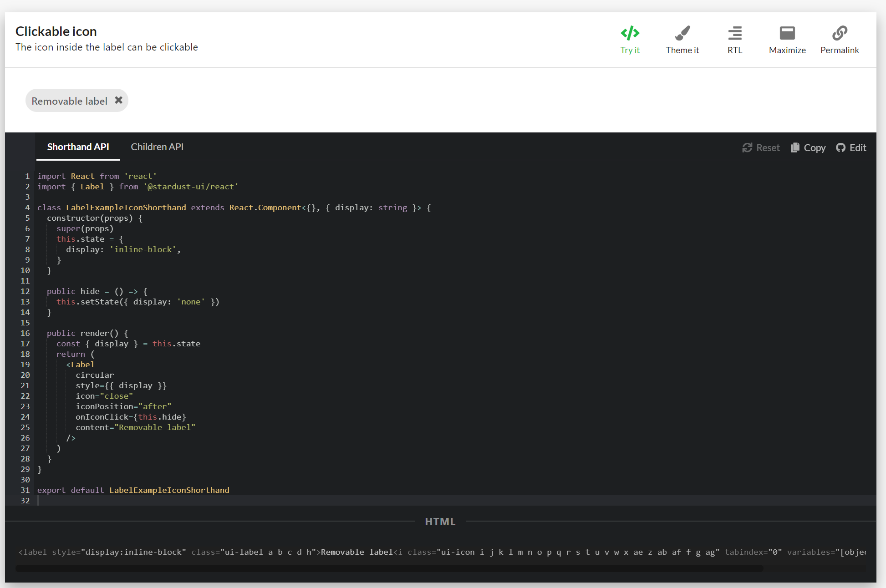Screen dimensions: 886x588
Task: Click the Copy button text
Action: [815, 147]
